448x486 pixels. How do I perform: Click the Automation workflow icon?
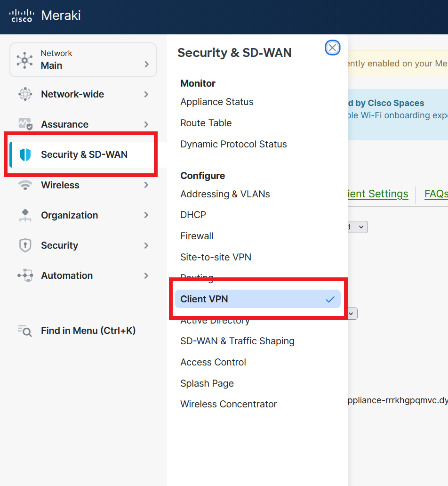[25, 275]
